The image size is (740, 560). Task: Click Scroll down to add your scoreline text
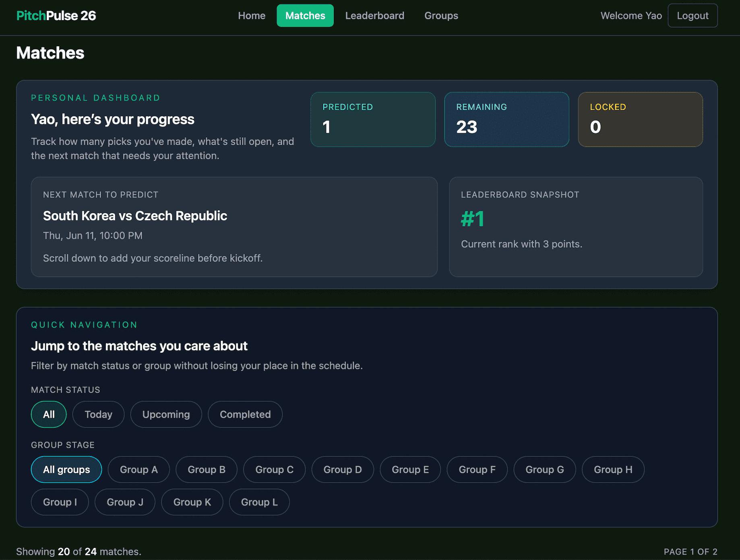[153, 258]
